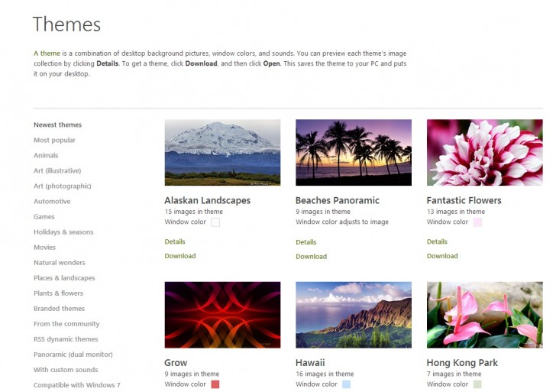This screenshot has width=556, height=392.
Task: Browse the Natural wonders category
Action: 59,263
